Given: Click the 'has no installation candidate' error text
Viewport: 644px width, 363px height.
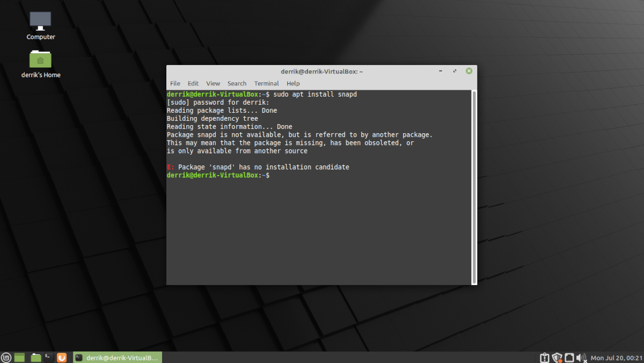Looking at the screenshot, I should 294,167.
